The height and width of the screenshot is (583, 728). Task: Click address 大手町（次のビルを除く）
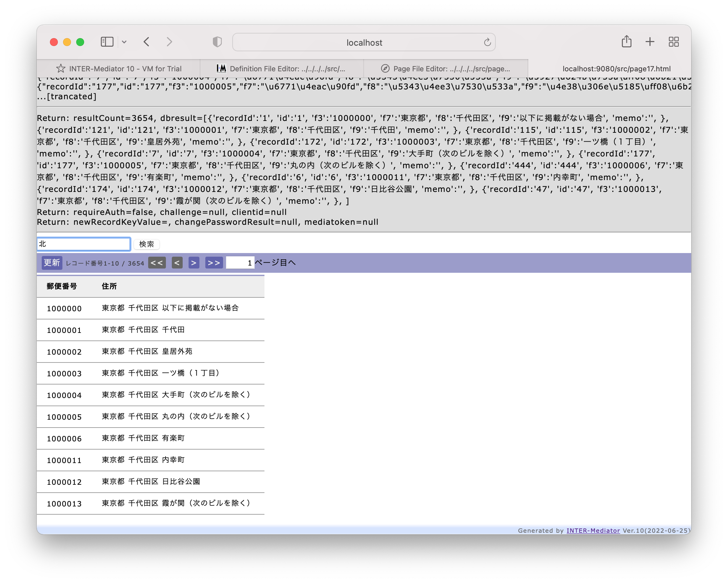pyautogui.click(x=207, y=394)
